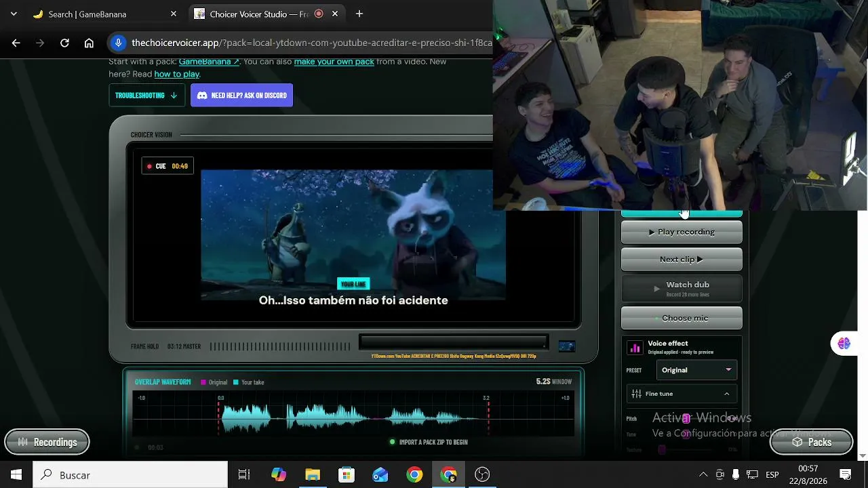Viewport: 868px width, 488px height.
Task: Close the Choicer Voicer Studio tab
Action: click(x=335, y=14)
